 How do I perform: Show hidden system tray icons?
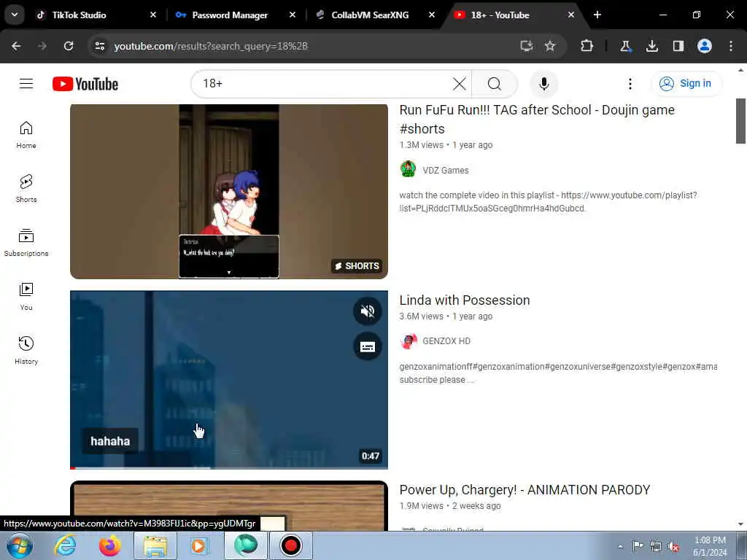tap(620, 546)
